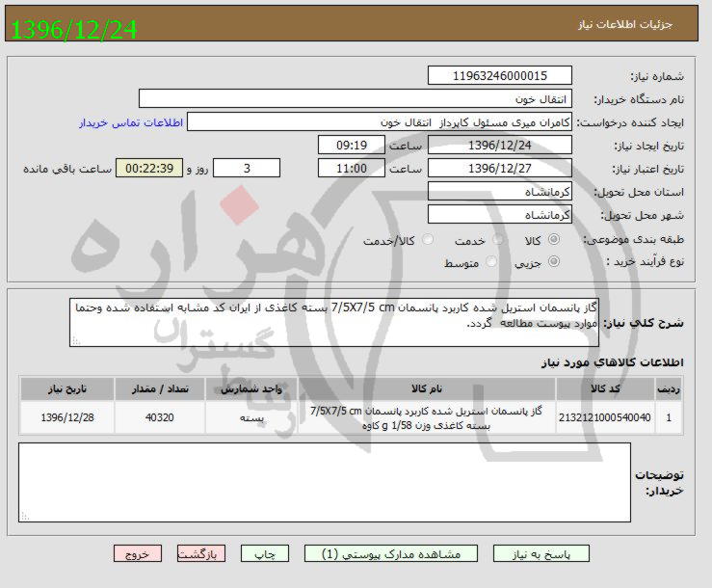Select the کالا/خدمت radio button
The image size is (712, 588).
[428, 239]
